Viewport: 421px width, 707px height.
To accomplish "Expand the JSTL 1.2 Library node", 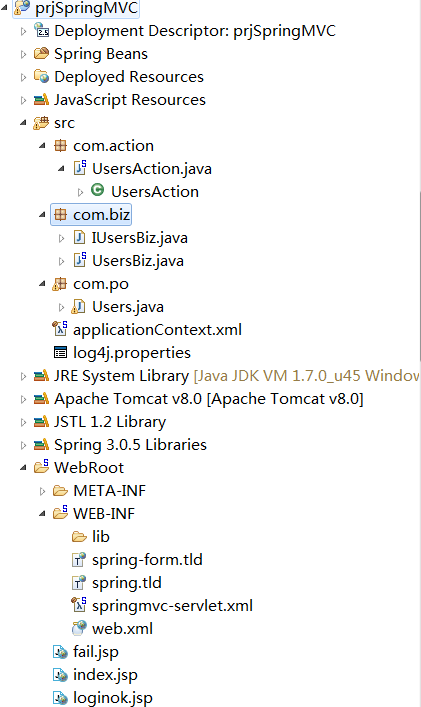I will [x=23, y=422].
